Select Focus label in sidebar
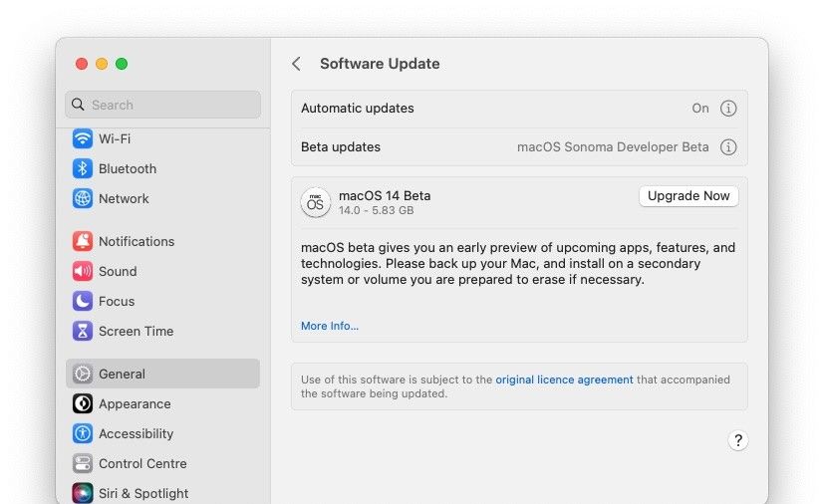This screenshot has height=504, width=824. pyautogui.click(x=117, y=301)
